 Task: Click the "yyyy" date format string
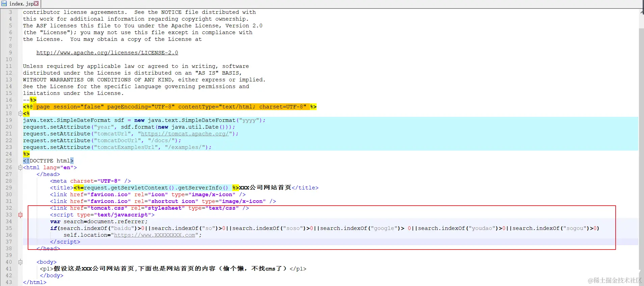[249, 120]
